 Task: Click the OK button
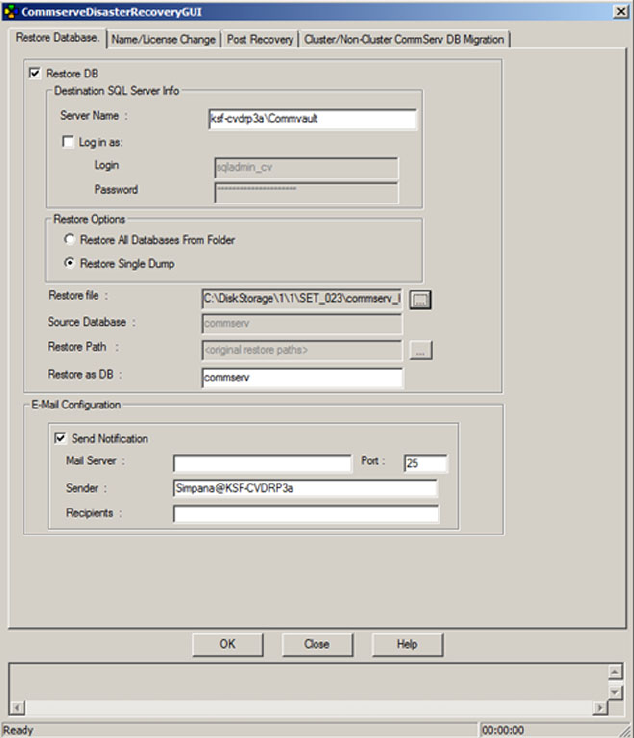(x=228, y=644)
